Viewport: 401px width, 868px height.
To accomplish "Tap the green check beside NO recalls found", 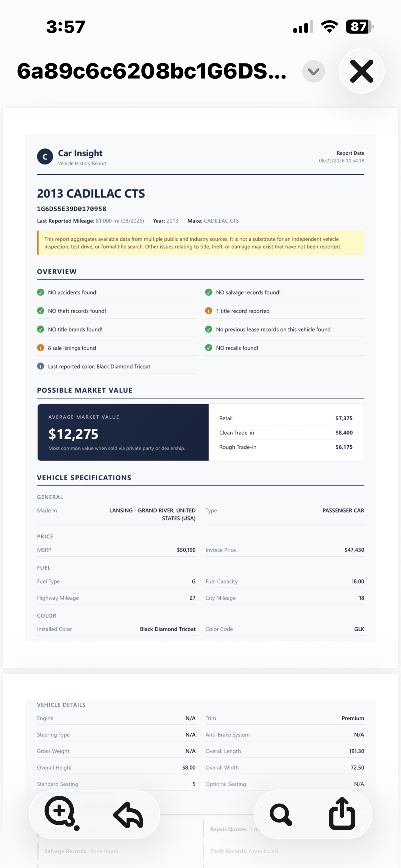I will click(208, 348).
